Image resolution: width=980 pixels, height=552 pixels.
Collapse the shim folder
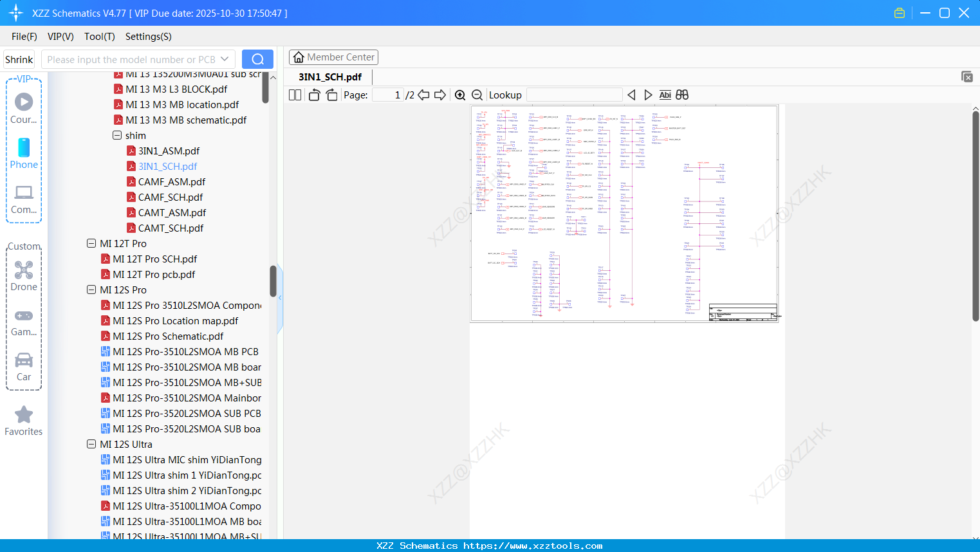click(117, 136)
